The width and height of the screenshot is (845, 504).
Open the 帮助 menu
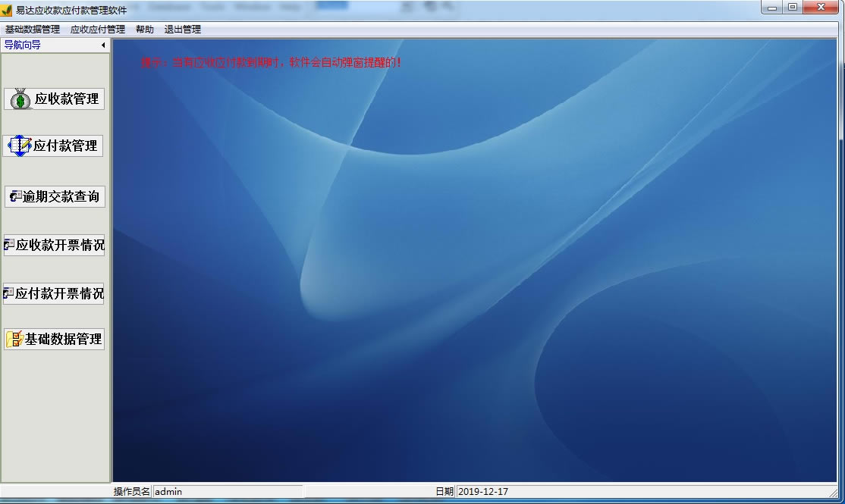coord(144,30)
